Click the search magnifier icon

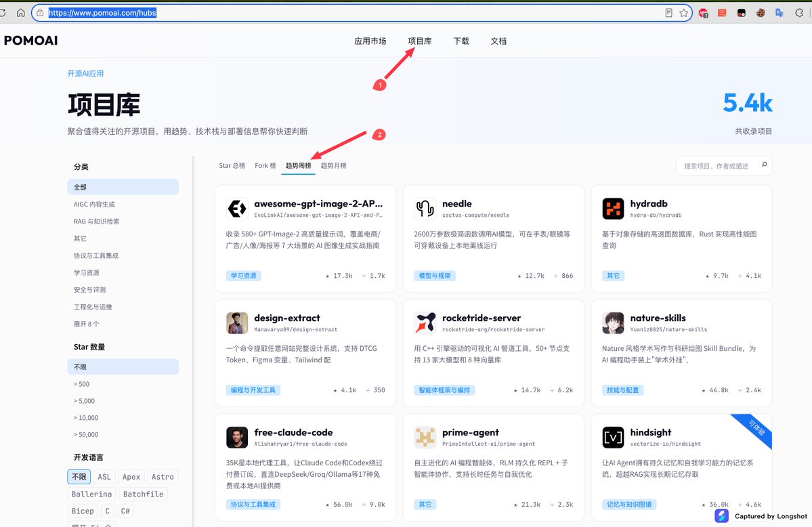765,165
